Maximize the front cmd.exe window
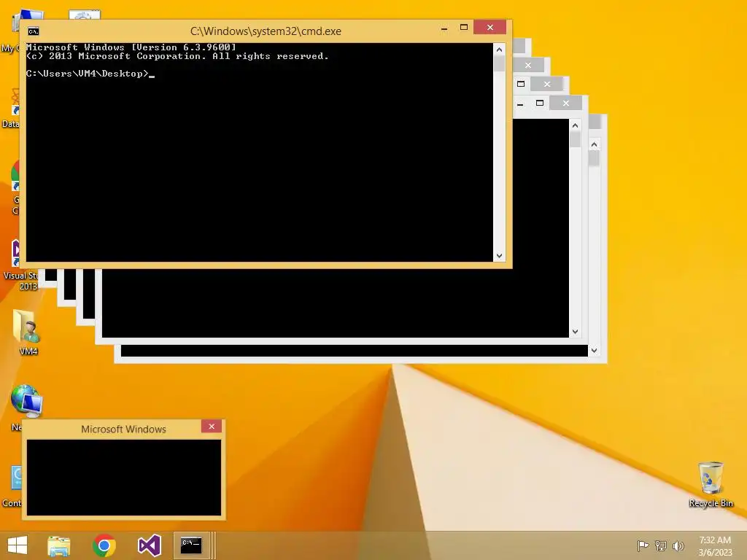The height and width of the screenshot is (560, 747). (x=463, y=28)
